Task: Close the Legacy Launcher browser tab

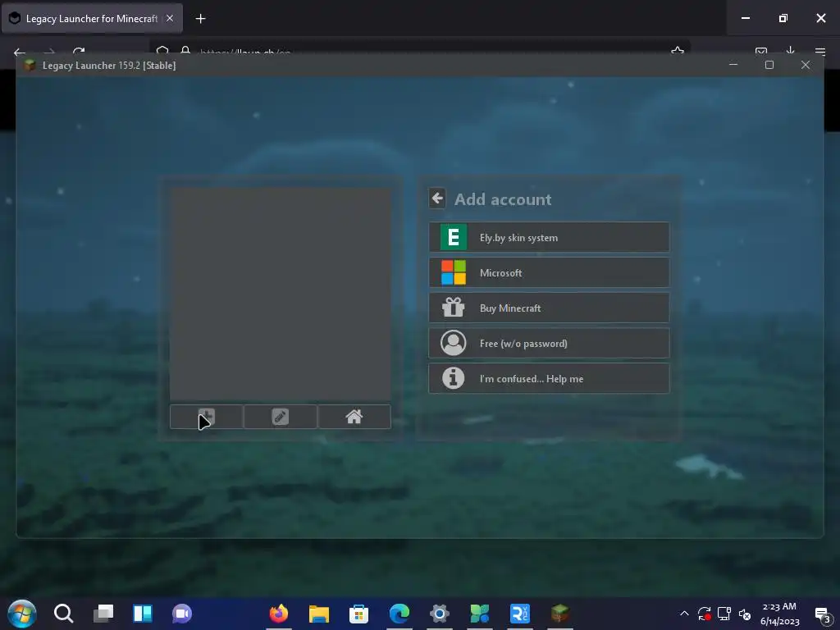Action: (x=170, y=18)
